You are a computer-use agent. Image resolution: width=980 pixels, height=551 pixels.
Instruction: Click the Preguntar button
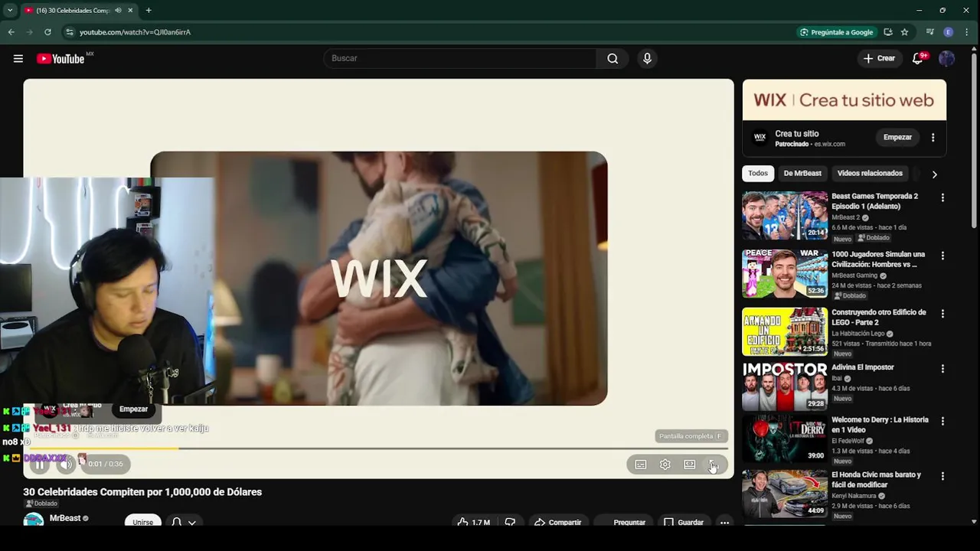624,522
